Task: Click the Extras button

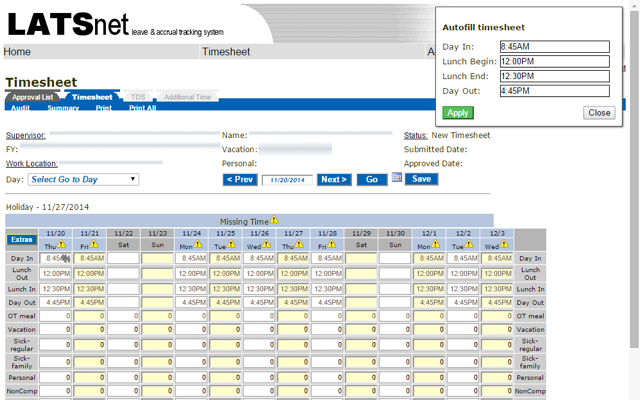Action: (22, 240)
